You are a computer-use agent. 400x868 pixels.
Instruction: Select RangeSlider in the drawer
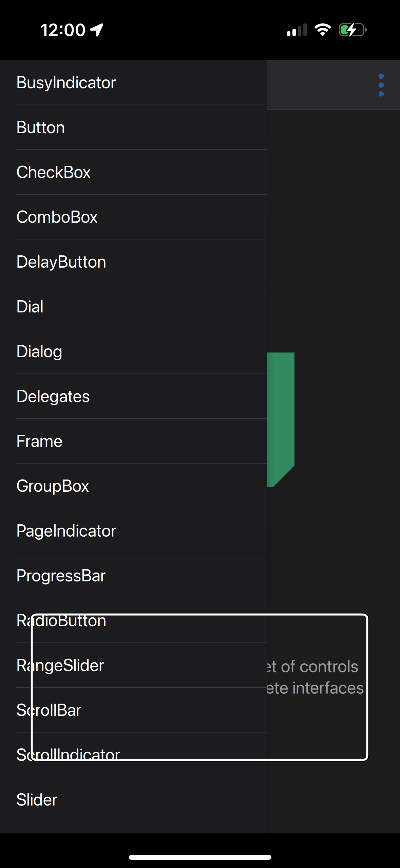pyautogui.click(x=133, y=665)
